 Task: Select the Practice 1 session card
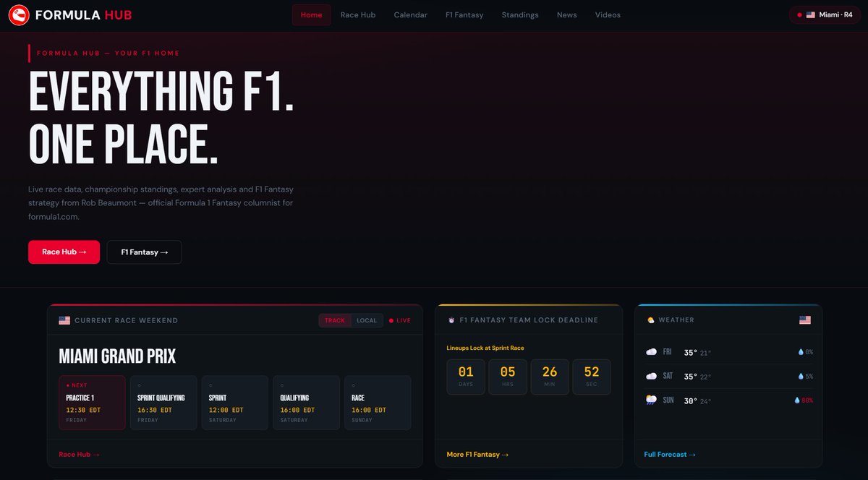point(92,403)
